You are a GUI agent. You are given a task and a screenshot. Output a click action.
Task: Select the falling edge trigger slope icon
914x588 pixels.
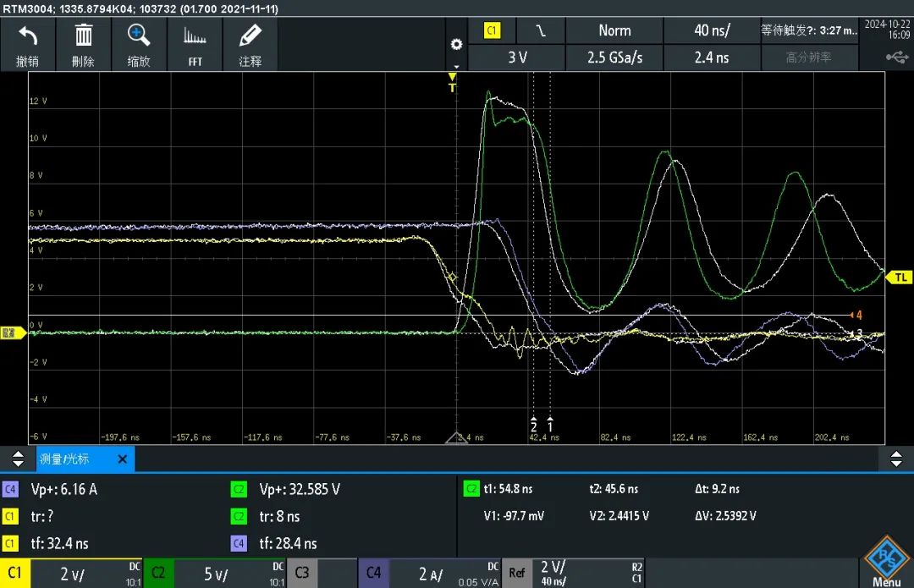tap(541, 30)
